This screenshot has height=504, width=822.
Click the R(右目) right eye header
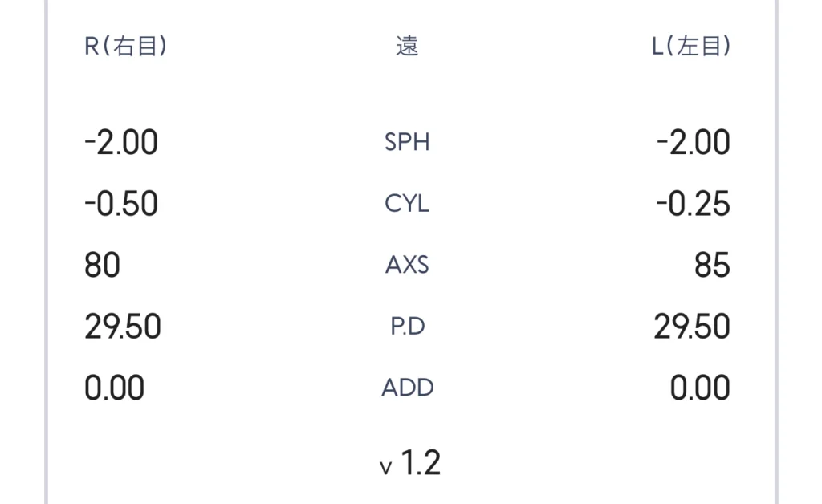click(126, 47)
